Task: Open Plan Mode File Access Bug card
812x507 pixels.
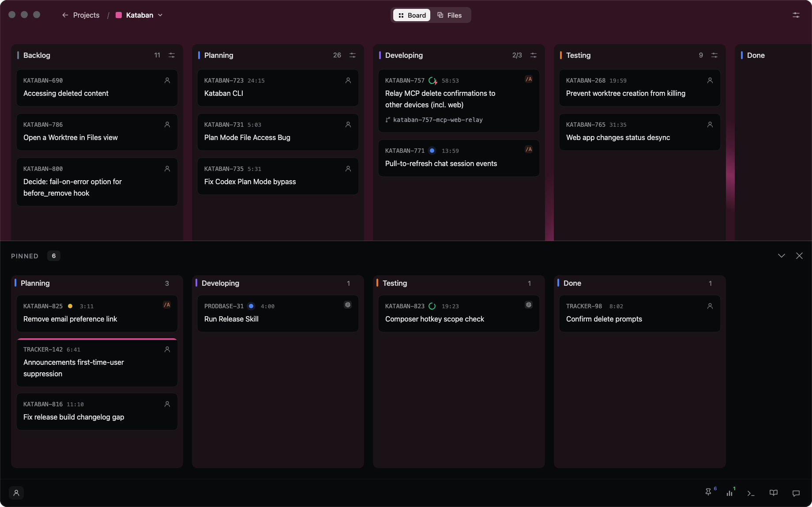Action: pos(278,132)
